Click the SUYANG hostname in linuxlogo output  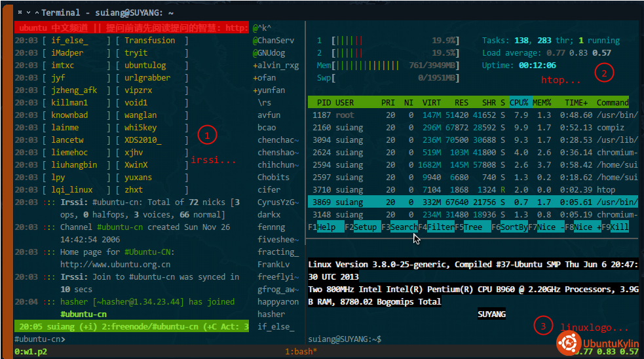point(491,314)
